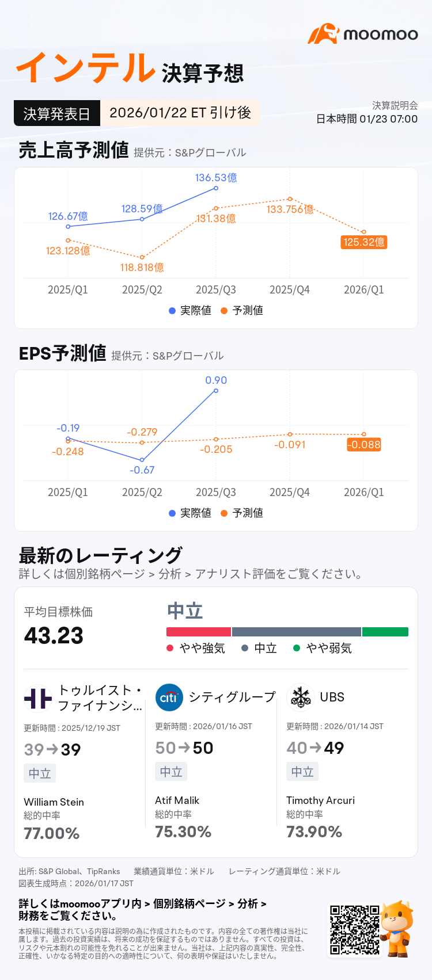
Task: Click the red segment of the rating bar
Action: pos(199,632)
